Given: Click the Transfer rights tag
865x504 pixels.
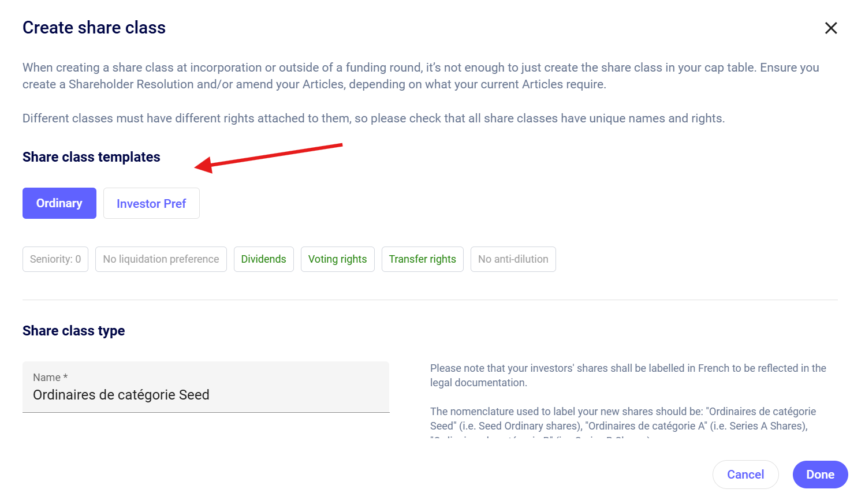Looking at the screenshot, I should [422, 259].
